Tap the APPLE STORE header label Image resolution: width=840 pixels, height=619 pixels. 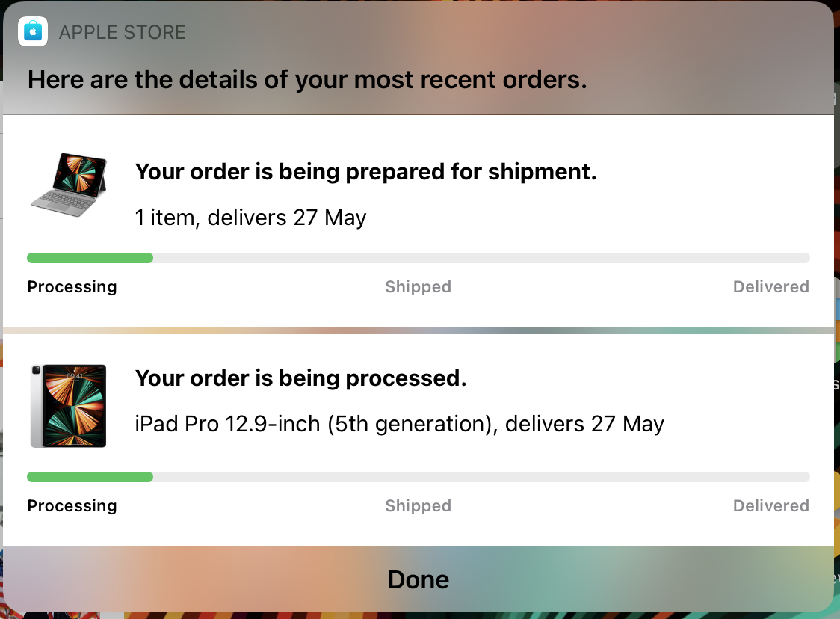(x=122, y=33)
